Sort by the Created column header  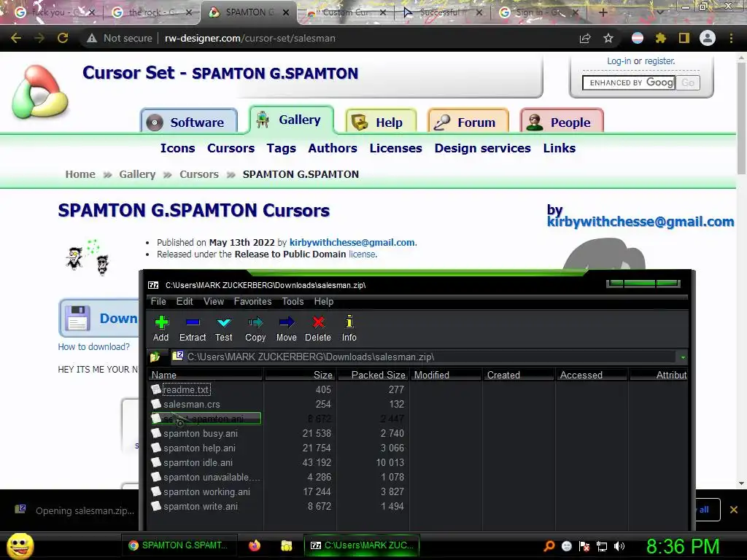tap(519, 376)
